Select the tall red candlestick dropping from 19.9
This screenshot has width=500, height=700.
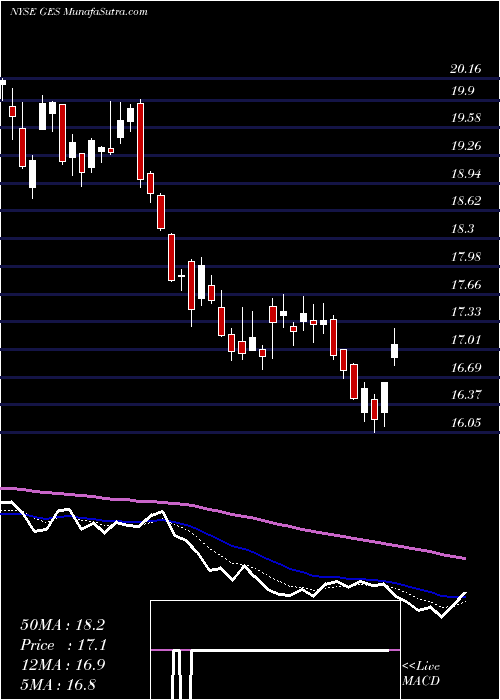click(x=140, y=142)
